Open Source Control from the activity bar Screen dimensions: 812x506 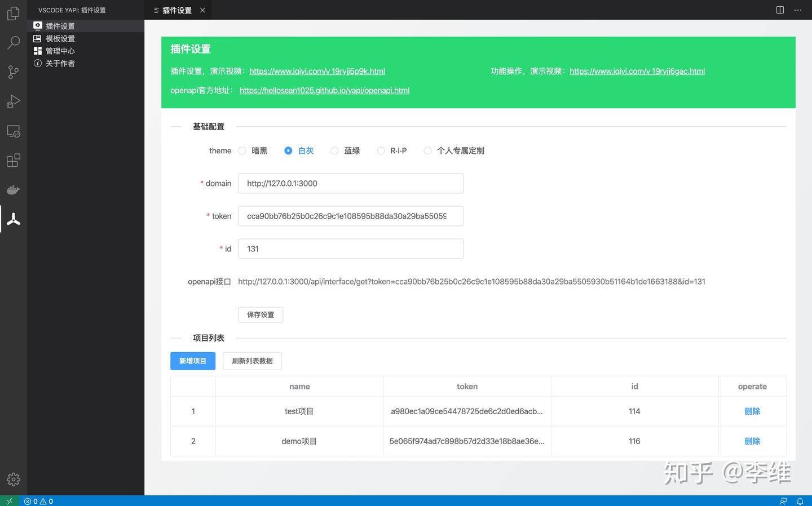click(x=13, y=72)
